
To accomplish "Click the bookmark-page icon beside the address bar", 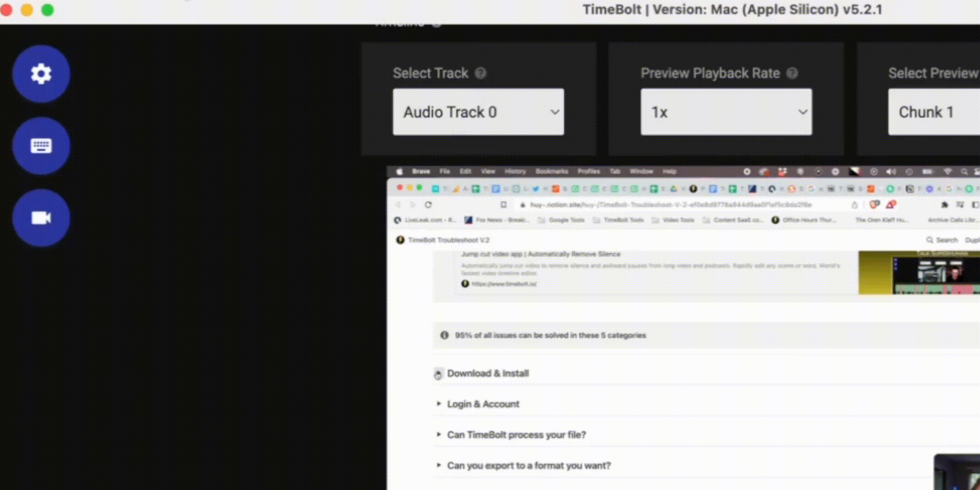I will tap(503, 205).
